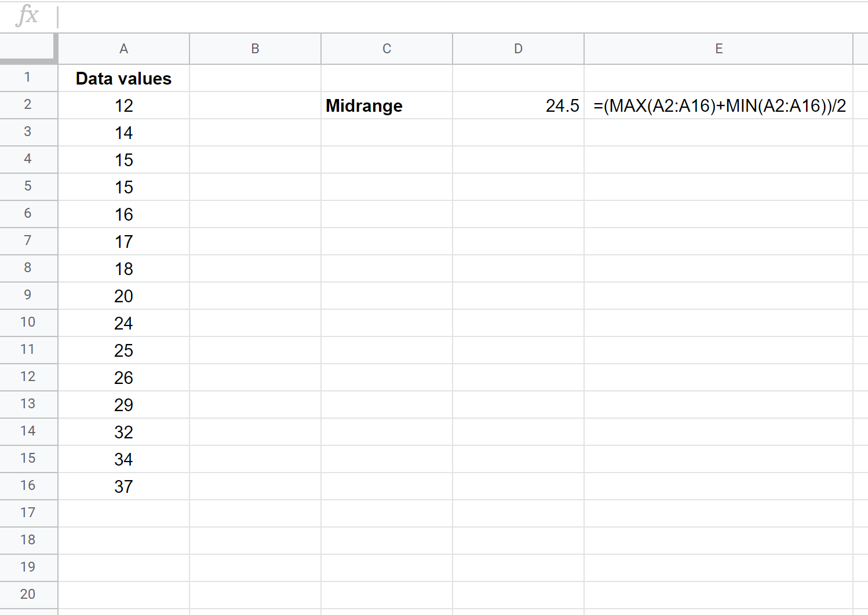Click the MAX/MIN formula text cell

click(x=719, y=105)
